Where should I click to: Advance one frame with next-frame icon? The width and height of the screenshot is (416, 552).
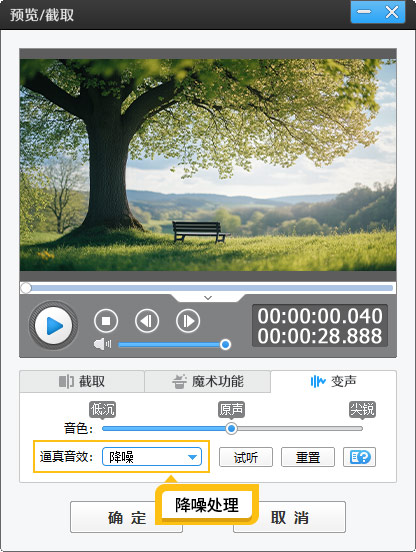click(x=188, y=321)
